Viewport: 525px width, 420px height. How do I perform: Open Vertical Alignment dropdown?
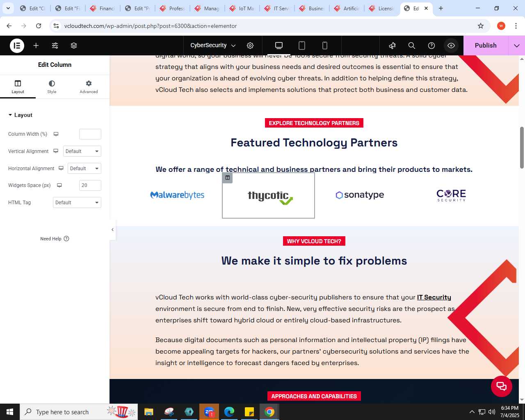[x=82, y=151]
